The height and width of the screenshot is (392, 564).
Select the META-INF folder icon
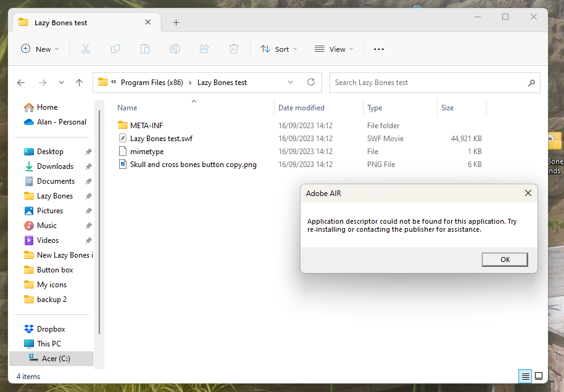(123, 125)
